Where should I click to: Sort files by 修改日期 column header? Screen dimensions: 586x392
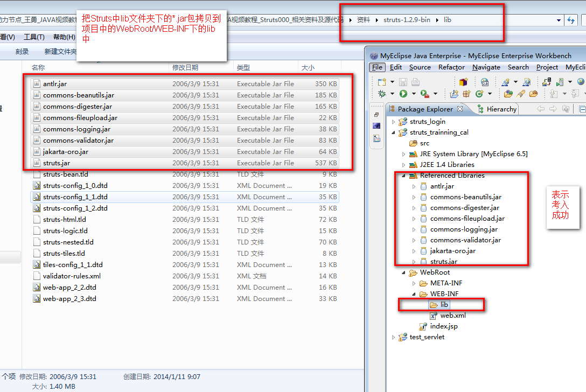pyautogui.click(x=185, y=67)
